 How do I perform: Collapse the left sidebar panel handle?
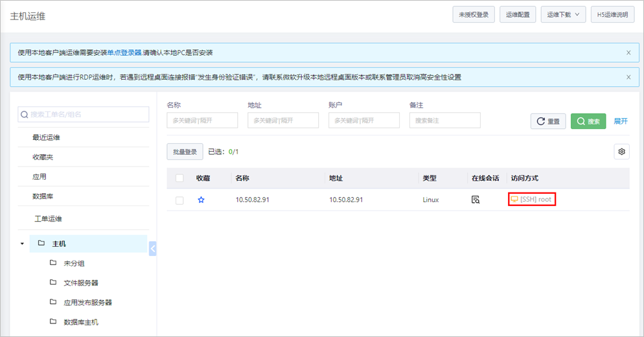tap(153, 248)
